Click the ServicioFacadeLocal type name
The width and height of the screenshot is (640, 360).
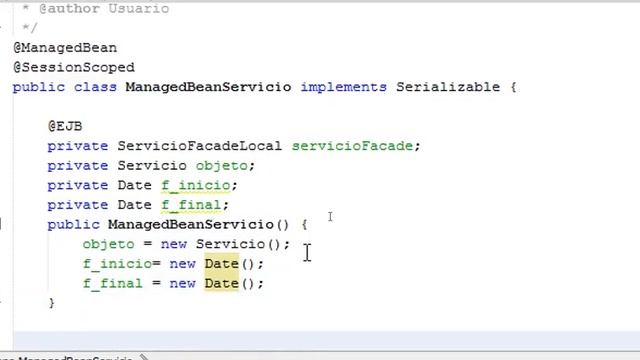click(x=200, y=146)
